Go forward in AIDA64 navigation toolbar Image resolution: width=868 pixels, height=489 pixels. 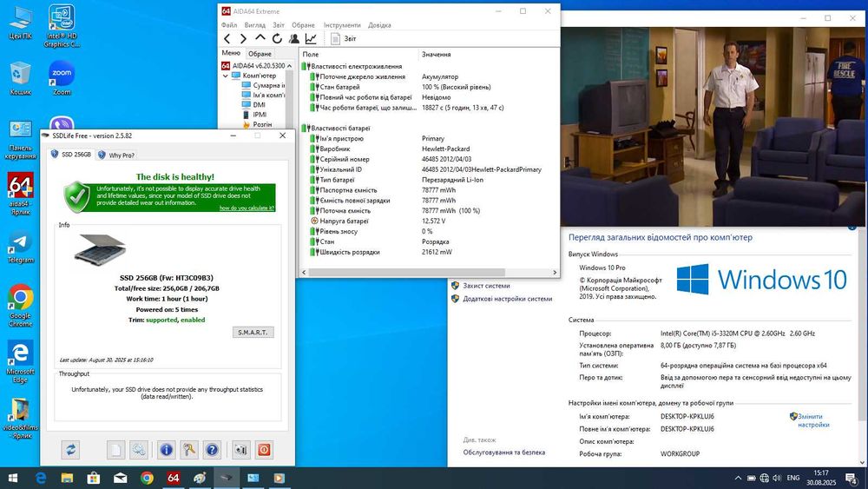coord(243,38)
